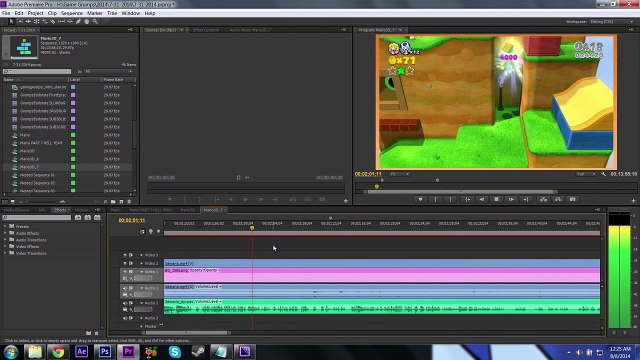Click New Item icon in Project panel
Viewport: 640px width, 360px height.
121,202
